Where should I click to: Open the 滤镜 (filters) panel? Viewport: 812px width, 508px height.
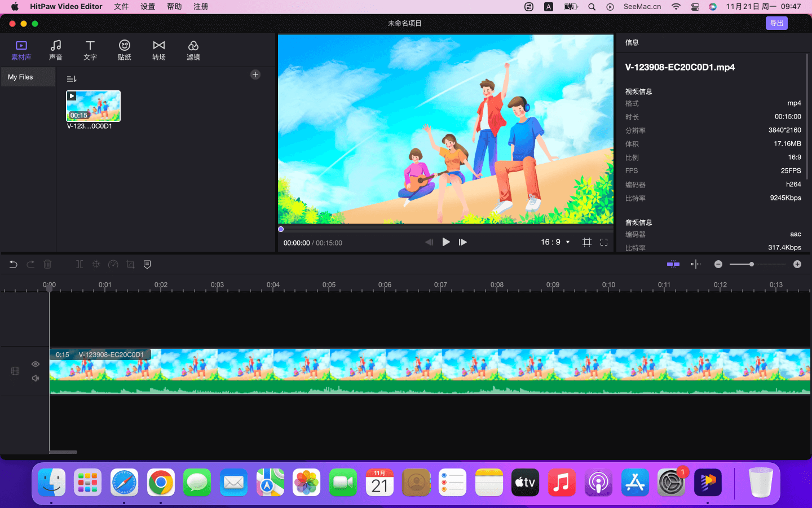(x=193, y=50)
